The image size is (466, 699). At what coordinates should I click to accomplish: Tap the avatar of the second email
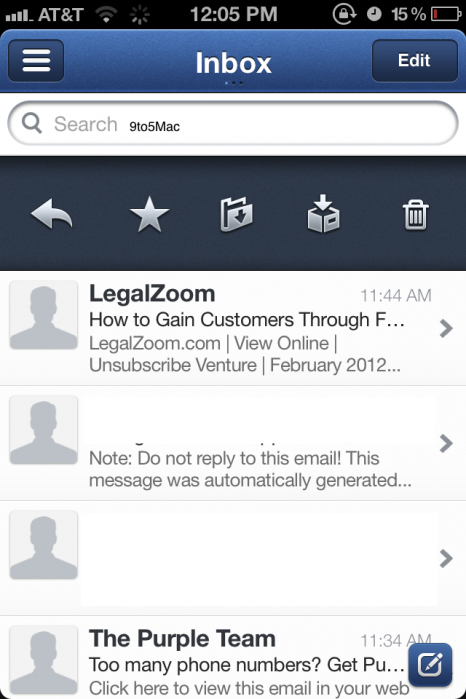click(x=44, y=430)
